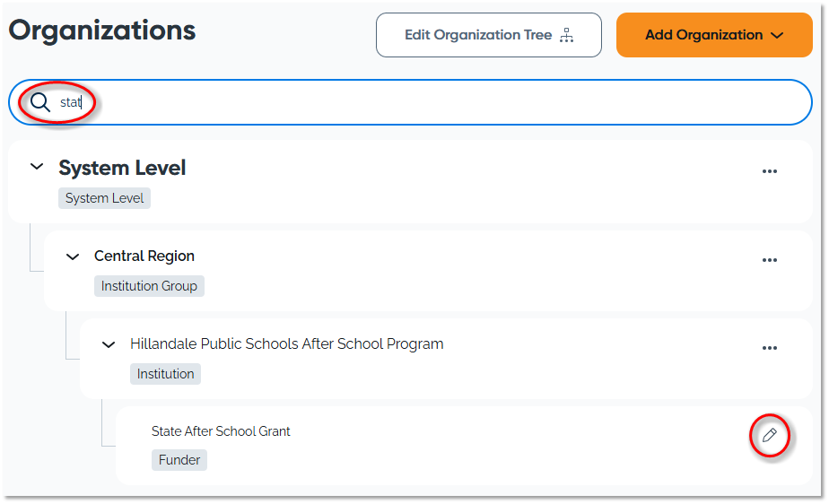Click the Hillandale Public Schools After School Program title
The width and height of the screenshot is (829, 504).
[286, 344]
